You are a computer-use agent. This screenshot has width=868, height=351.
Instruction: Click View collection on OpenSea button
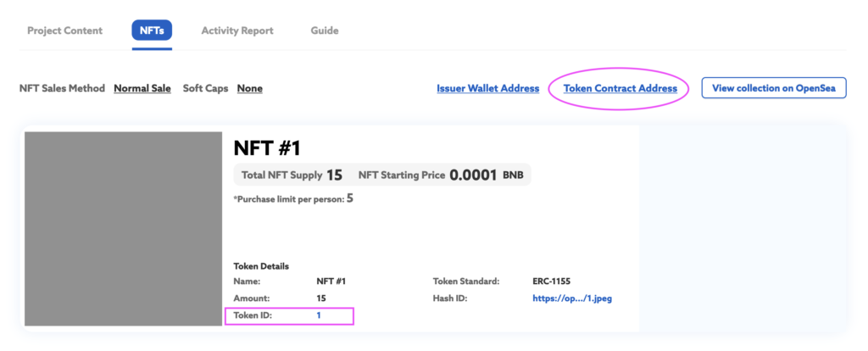pos(774,88)
